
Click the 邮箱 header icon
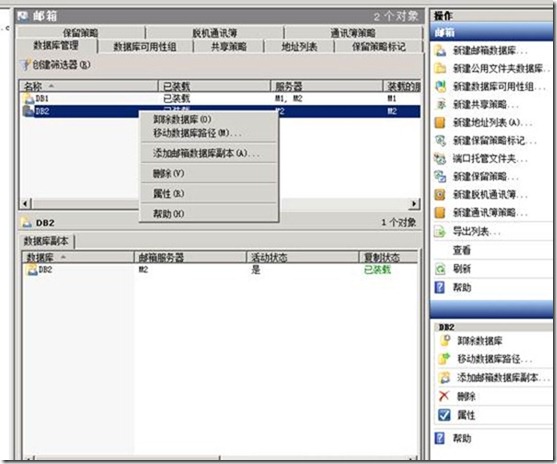[23, 16]
